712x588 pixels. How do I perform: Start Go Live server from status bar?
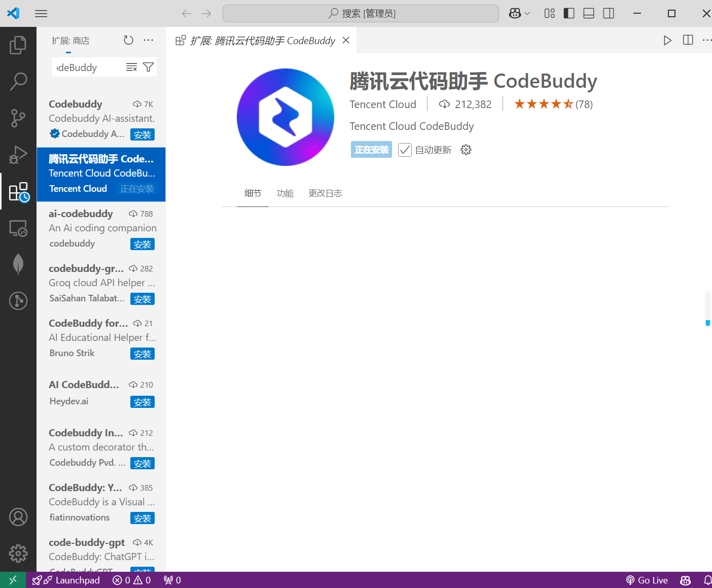pos(647,580)
